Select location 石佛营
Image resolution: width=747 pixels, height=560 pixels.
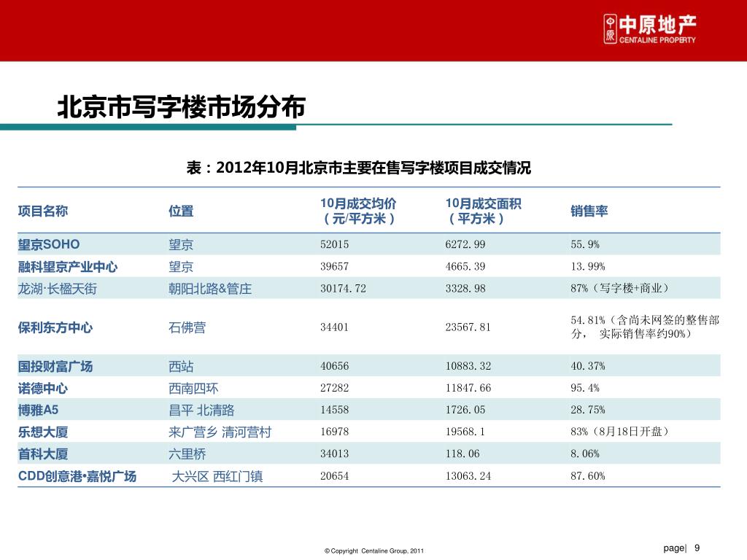tap(187, 327)
